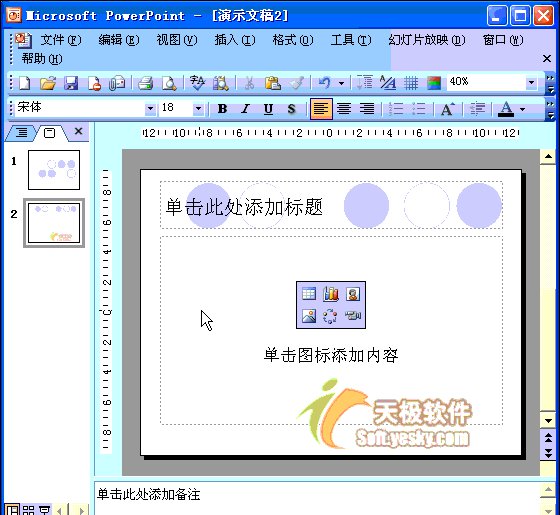Click Decrease Indent icon
The height and width of the screenshot is (515, 560).
(478, 109)
